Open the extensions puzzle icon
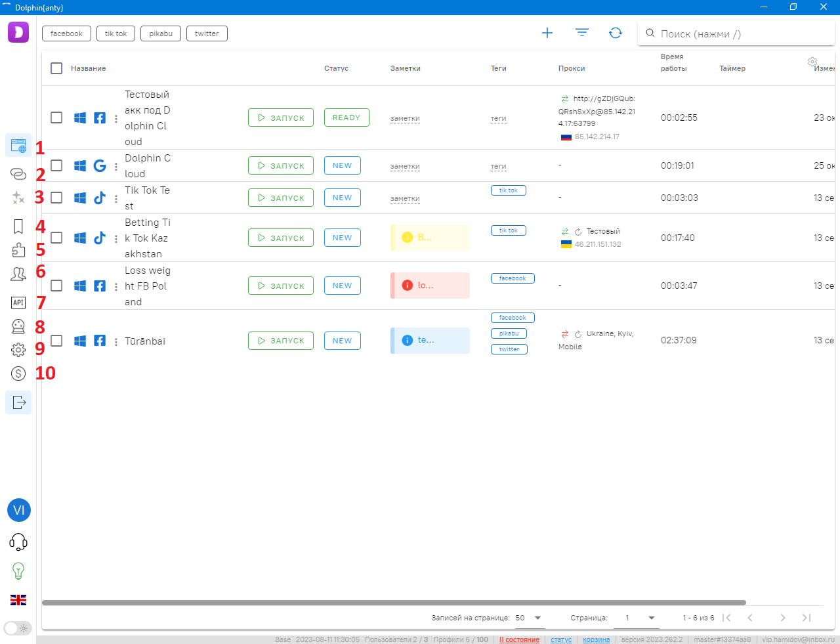Image resolution: width=840 pixels, height=644 pixels. [x=18, y=249]
